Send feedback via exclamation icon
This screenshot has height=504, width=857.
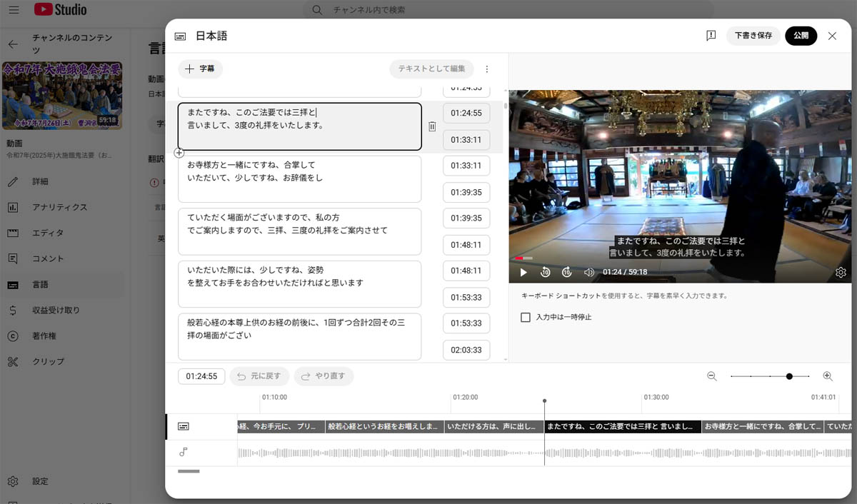711,36
